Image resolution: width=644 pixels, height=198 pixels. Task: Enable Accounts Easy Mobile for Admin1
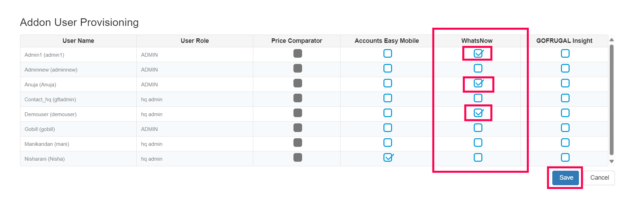[x=388, y=54]
